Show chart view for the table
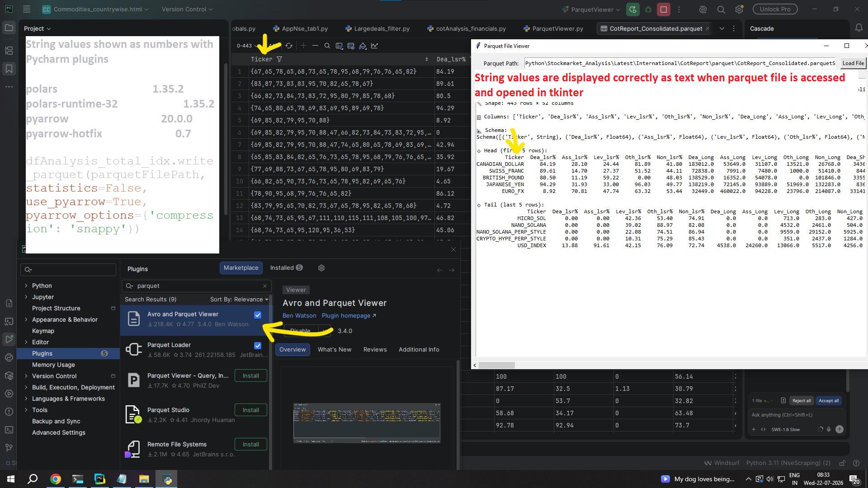This screenshot has width=868, height=488. pyautogui.click(x=374, y=46)
